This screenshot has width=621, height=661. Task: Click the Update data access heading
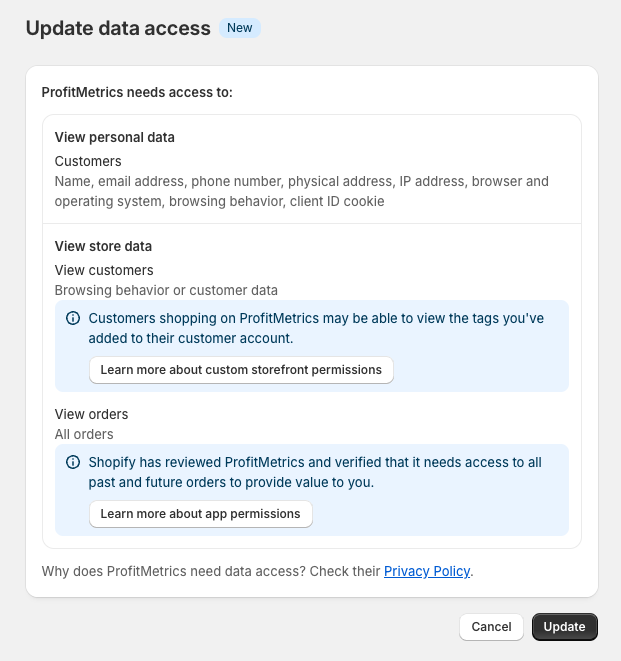coord(118,28)
